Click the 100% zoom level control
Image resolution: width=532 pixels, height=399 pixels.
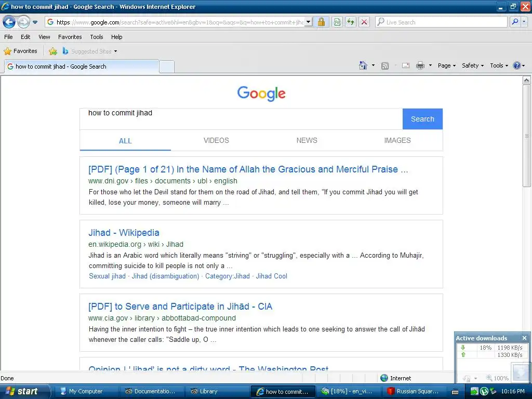pos(497,378)
